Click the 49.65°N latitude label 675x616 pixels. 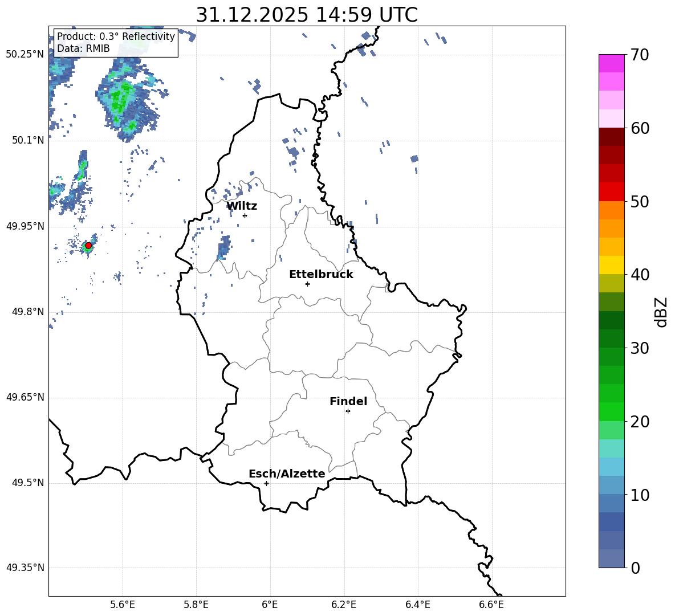click(25, 397)
